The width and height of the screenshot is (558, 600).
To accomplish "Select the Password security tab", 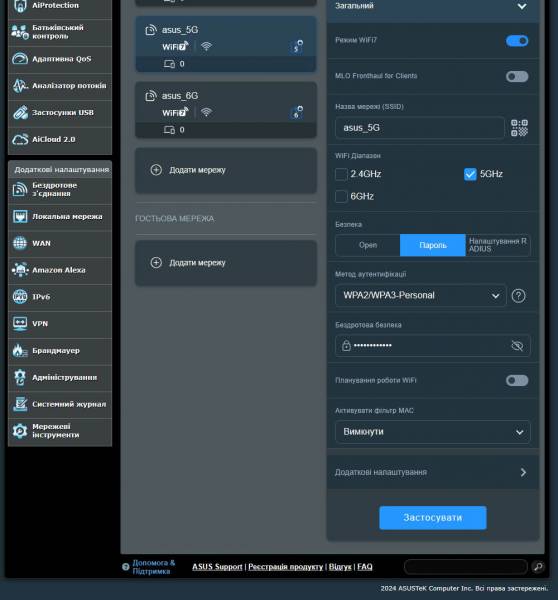I will coord(433,245).
